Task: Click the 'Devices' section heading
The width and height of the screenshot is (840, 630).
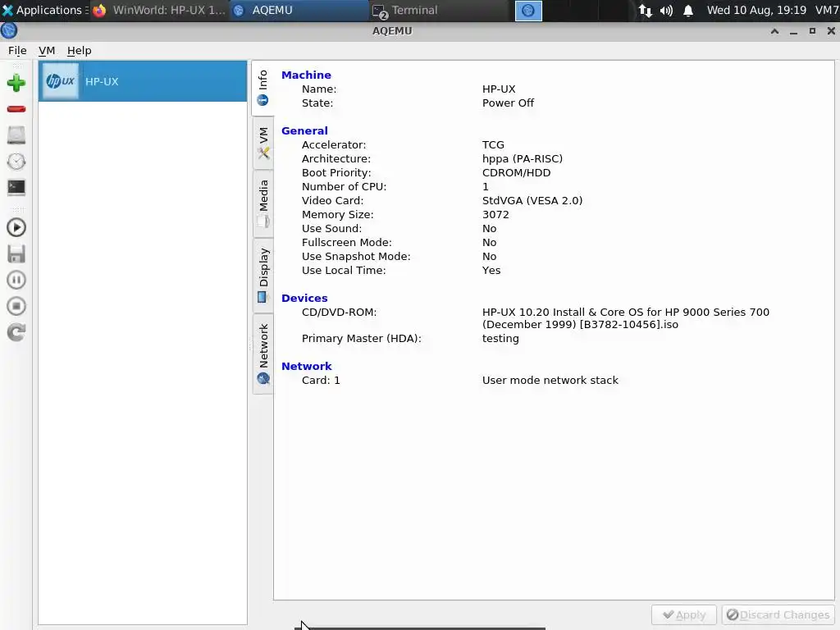Action: coord(304,298)
